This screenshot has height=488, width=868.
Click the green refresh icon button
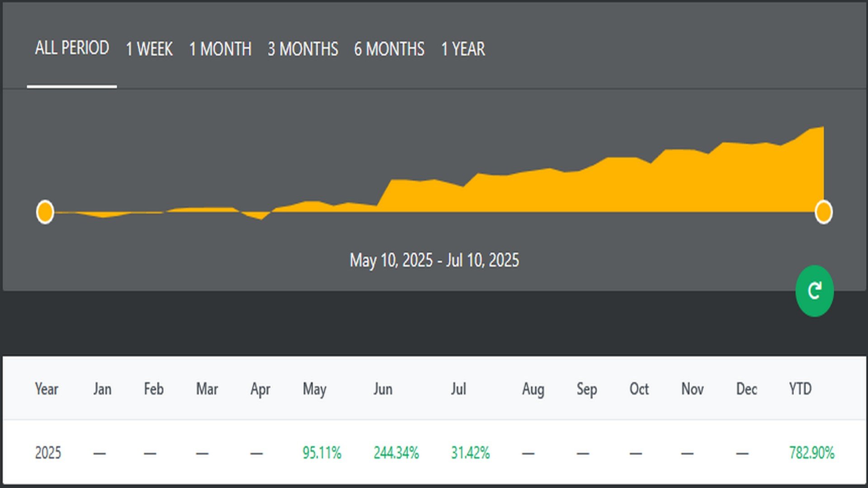click(x=814, y=291)
